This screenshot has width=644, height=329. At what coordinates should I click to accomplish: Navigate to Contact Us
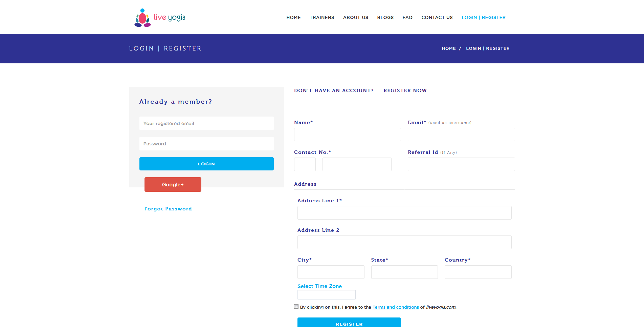(x=437, y=18)
